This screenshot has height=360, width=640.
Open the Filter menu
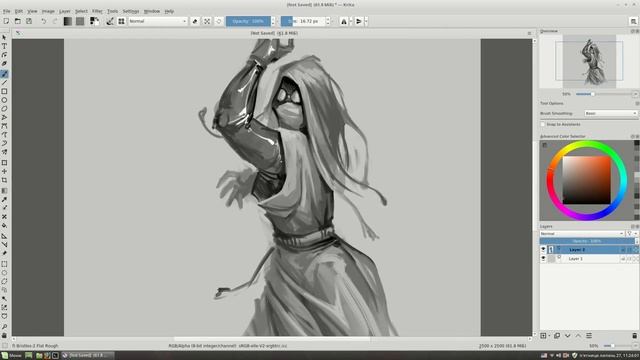[97, 11]
